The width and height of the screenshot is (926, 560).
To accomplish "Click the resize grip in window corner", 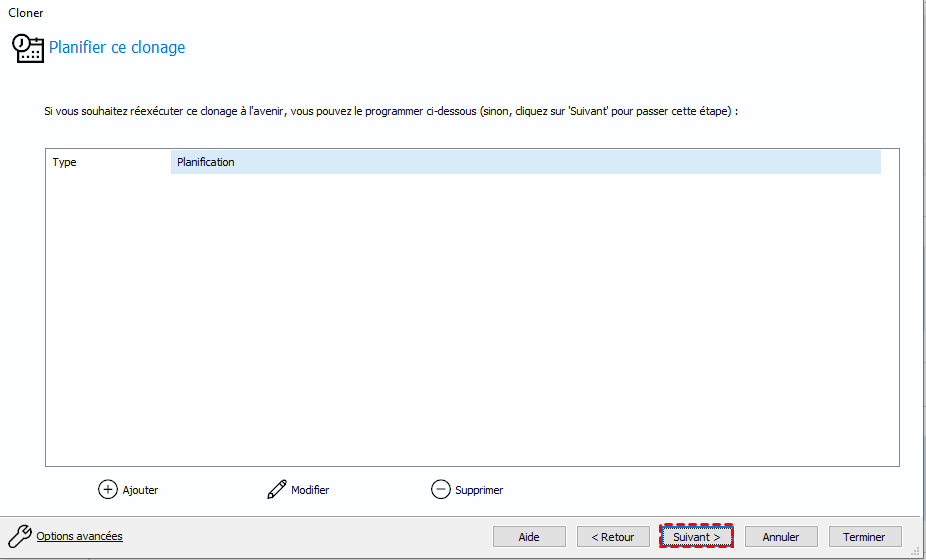I will pos(918,552).
